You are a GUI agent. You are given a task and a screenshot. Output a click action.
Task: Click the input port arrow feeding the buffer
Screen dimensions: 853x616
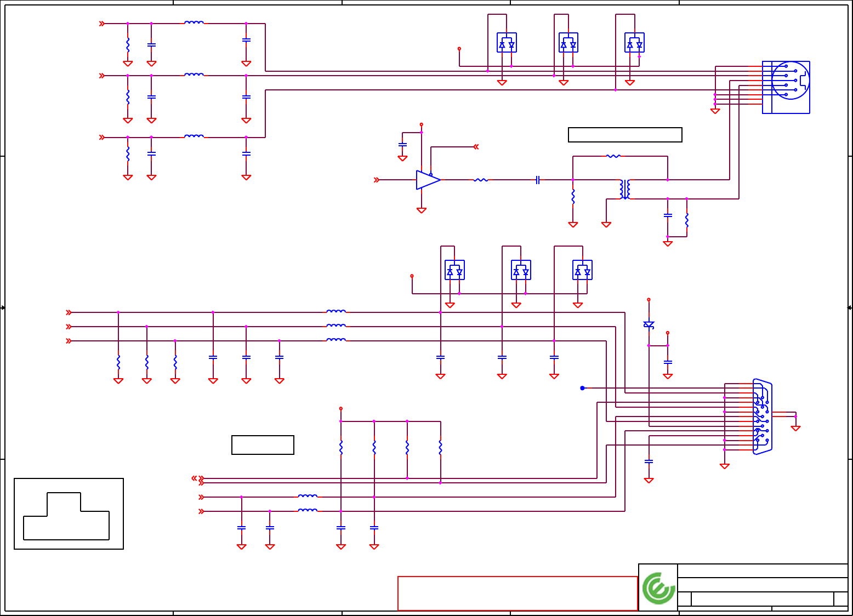point(377,180)
